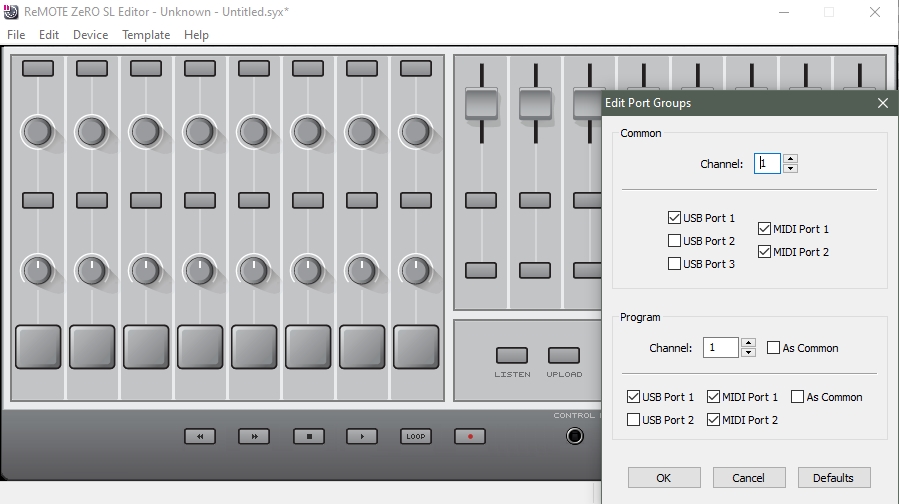Decrease Program channel with the down arrow

point(748,353)
